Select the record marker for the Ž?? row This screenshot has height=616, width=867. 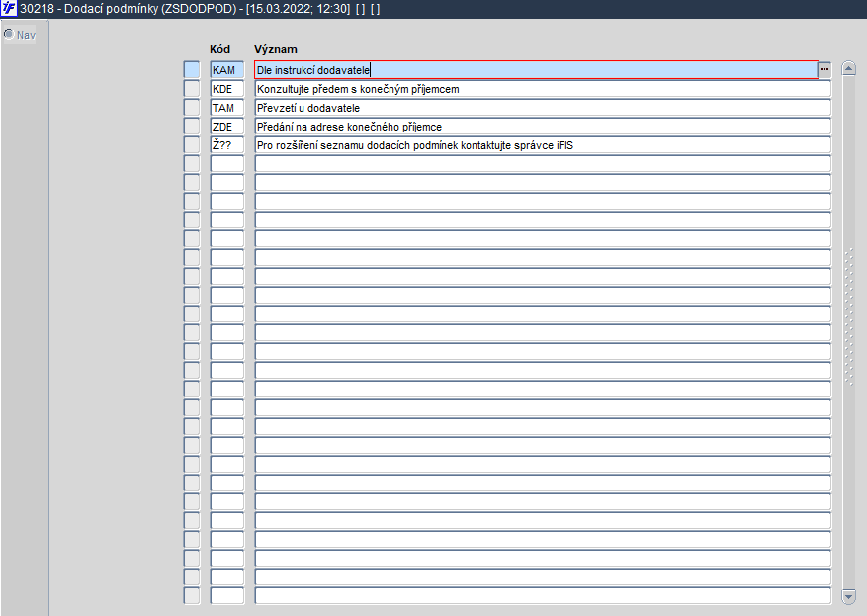[x=192, y=145]
